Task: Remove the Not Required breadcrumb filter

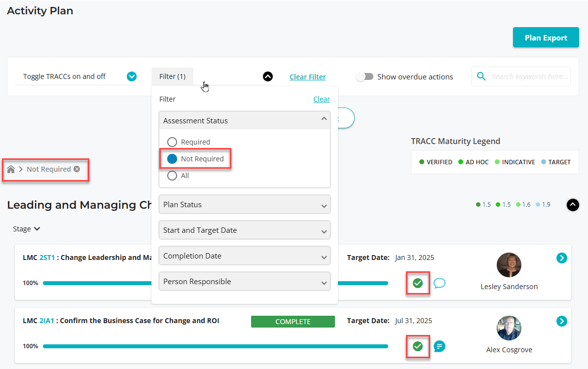Action: point(77,169)
